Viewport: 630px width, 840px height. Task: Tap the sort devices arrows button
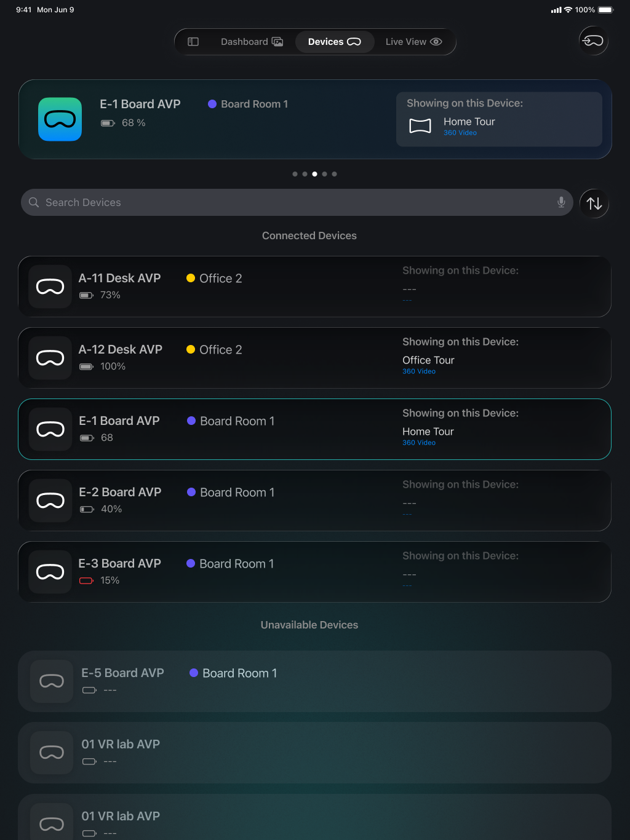click(x=594, y=203)
